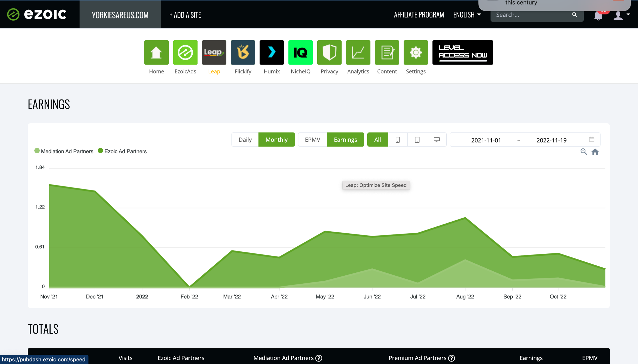Switch chart to Daily view
Image resolution: width=638 pixels, height=364 pixels.
pyautogui.click(x=245, y=139)
